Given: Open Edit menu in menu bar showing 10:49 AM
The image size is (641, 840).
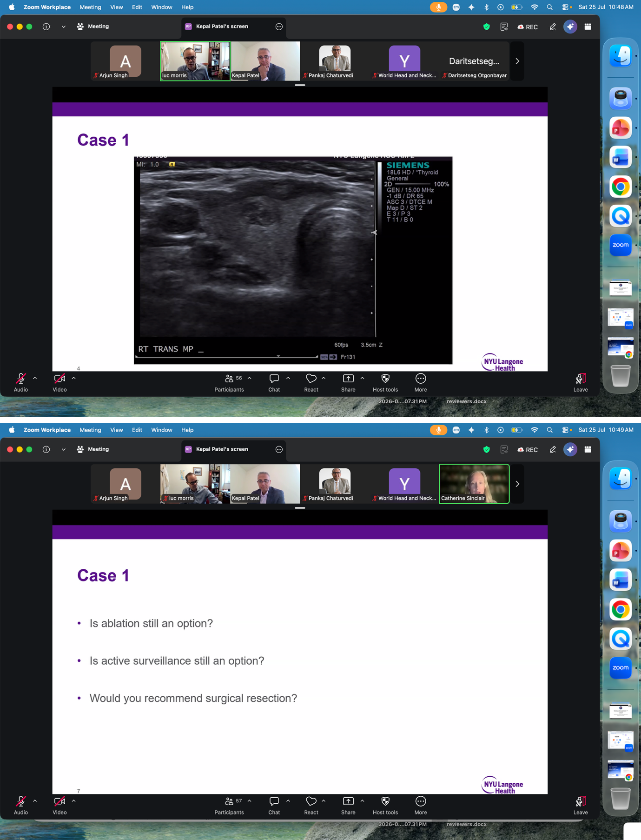Looking at the screenshot, I should 137,430.
